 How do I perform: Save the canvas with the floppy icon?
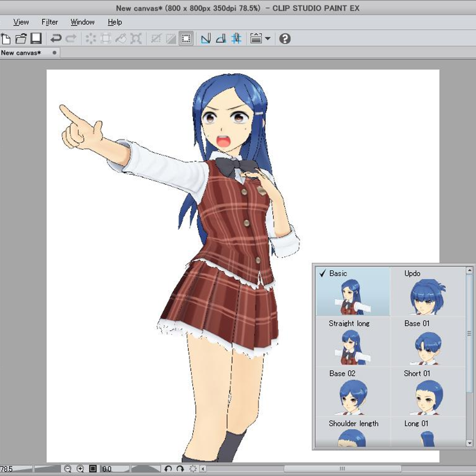pos(36,39)
